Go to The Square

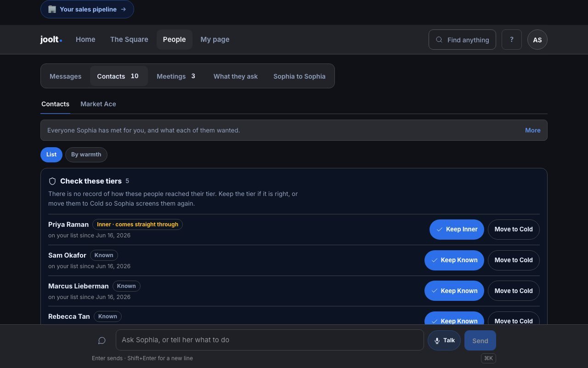tap(129, 40)
